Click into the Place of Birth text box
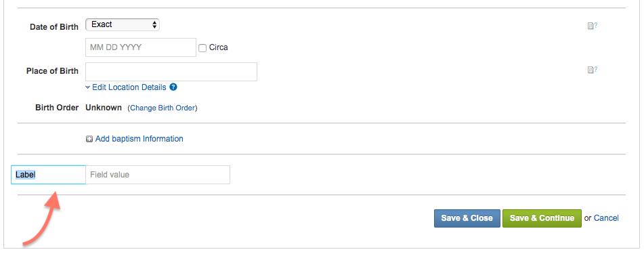644x254 pixels. (171, 72)
